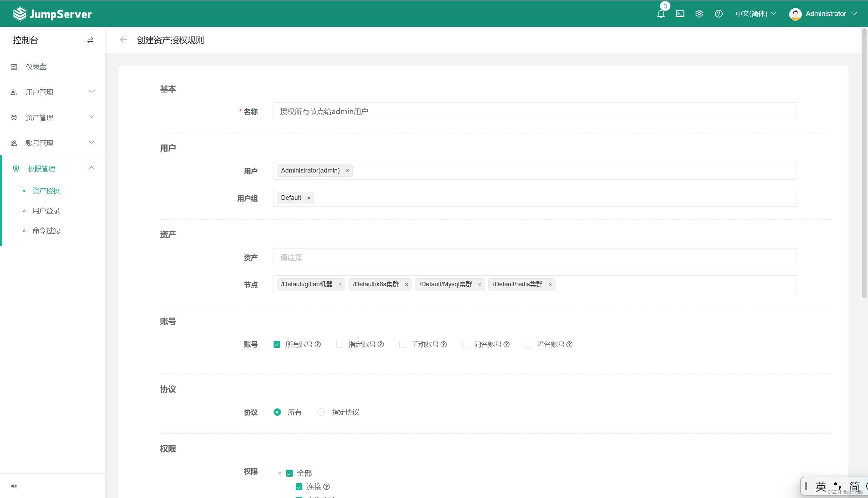
Task: Go to 用户登录 submenu item
Action: [x=46, y=211]
